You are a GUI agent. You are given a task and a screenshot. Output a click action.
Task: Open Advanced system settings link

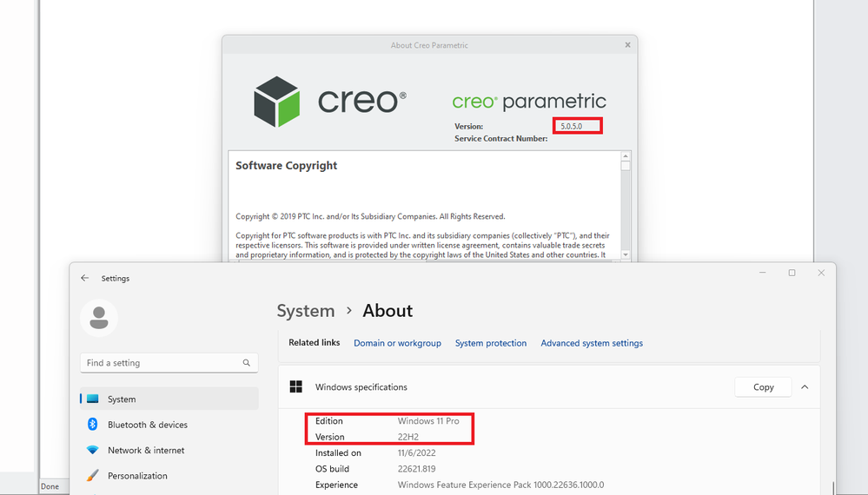[592, 343]
